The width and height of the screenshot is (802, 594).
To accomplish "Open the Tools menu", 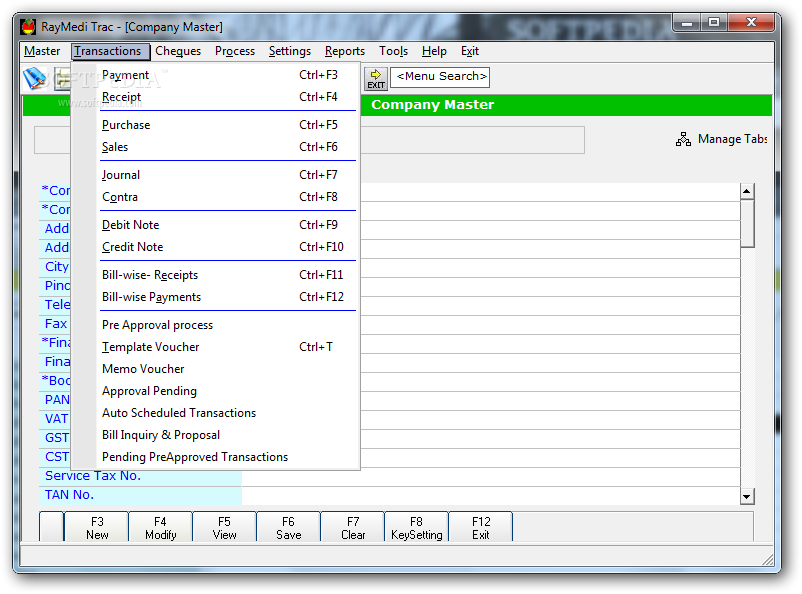I will coord(393,51).
